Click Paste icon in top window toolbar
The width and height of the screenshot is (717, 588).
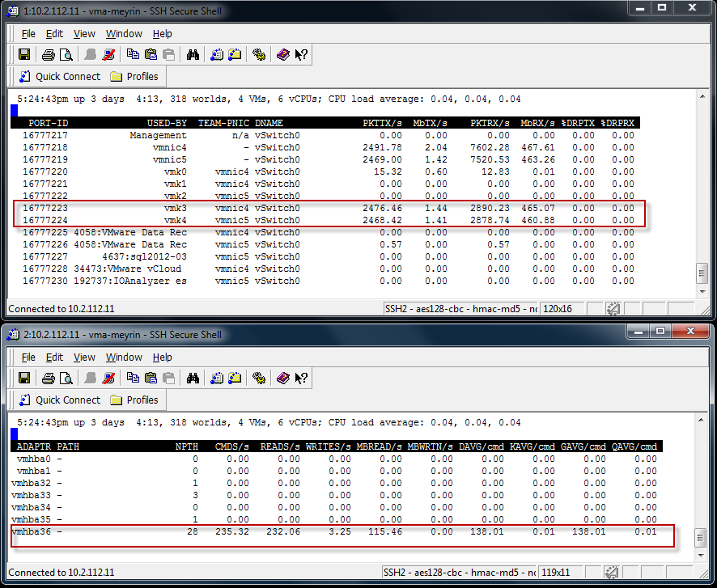(151, 55)
